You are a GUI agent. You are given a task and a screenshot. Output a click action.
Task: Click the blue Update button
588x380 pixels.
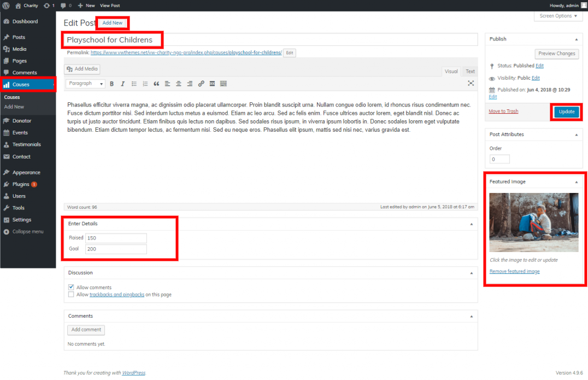566,112
